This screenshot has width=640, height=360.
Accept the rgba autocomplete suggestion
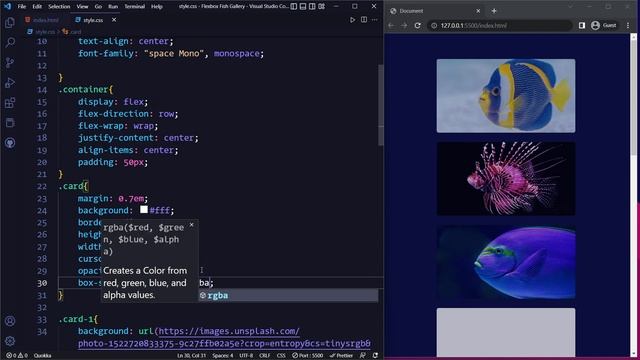(288, 295)
